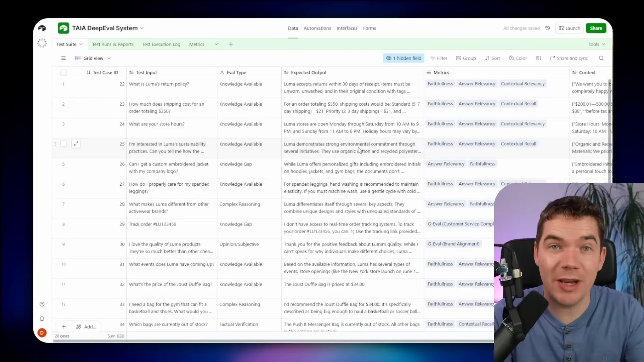Select 'The Joust Duffle Bag is priced at $34.00.' cell
This screenshot has width=644, height=362.
tap(353, 288)
